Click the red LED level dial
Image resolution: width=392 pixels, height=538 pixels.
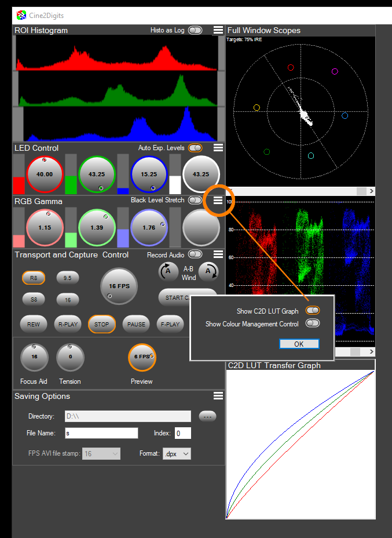point(45,174)
